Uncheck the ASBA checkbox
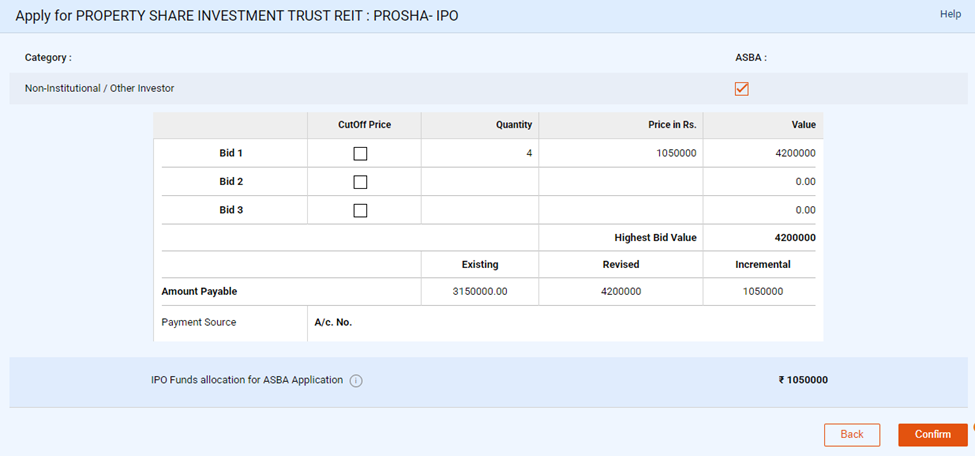This screenshot has height=456, width=975. 741,89
